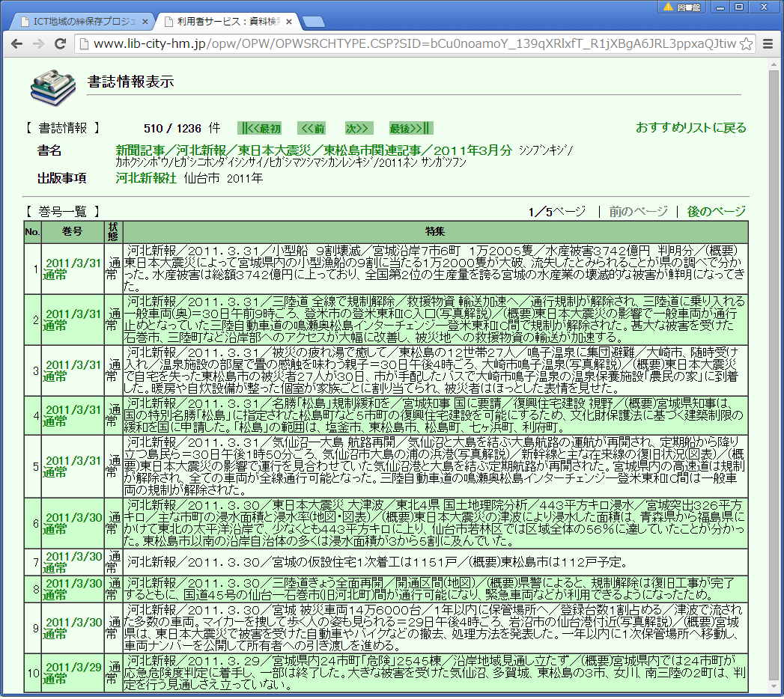784x699 pixels.
Task: Close the 利用者サービス tab
Action: [x=290, y=21]
